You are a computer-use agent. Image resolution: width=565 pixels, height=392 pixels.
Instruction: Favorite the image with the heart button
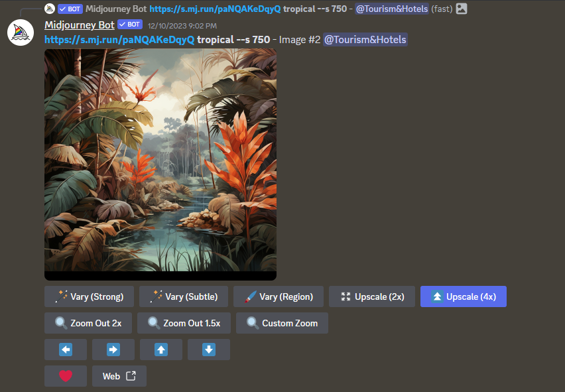[66, 376]
